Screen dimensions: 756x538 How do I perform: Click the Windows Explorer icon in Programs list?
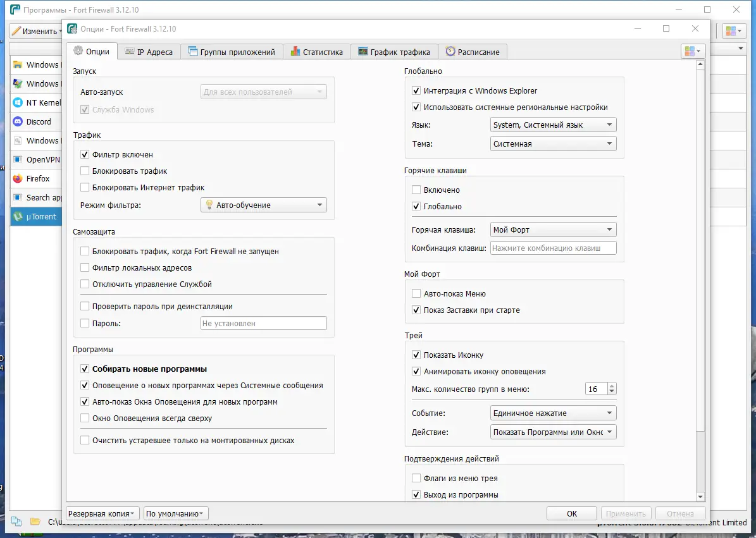point(18,64)
